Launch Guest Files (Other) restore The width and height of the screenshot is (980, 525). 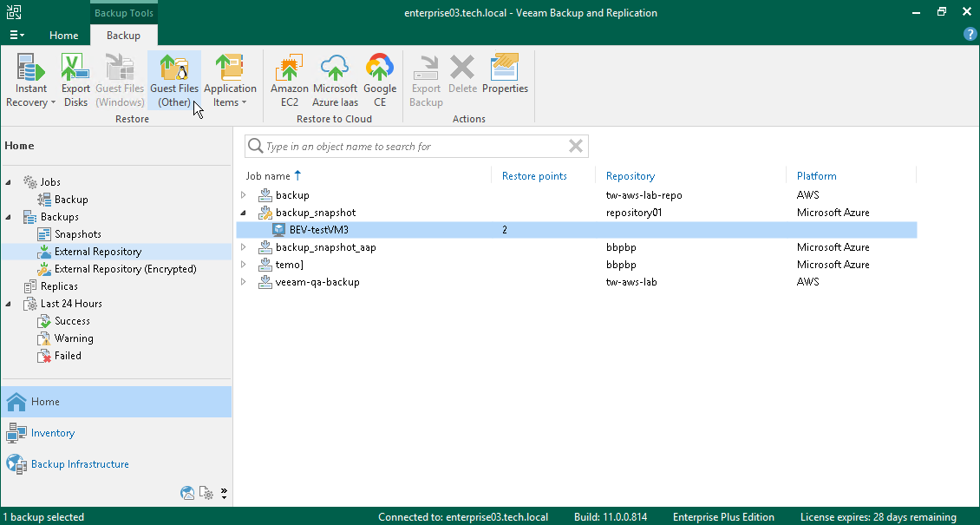tap(174, 82)
